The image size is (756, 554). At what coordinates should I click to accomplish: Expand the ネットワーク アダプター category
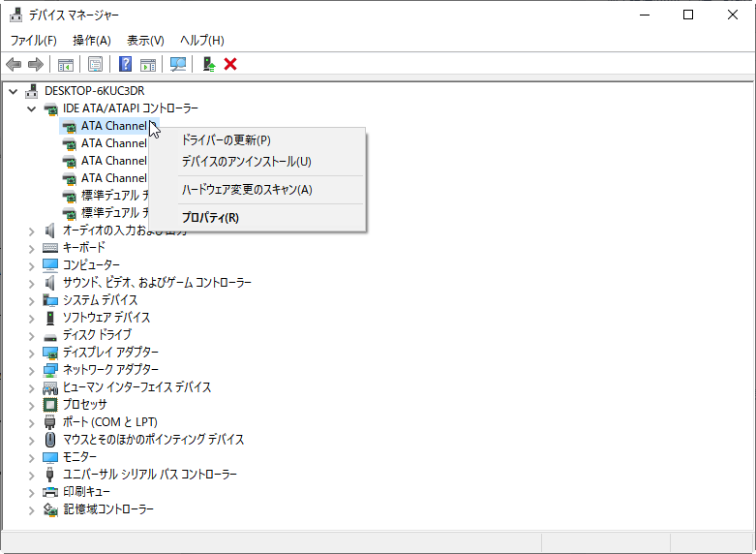[32, 370]
